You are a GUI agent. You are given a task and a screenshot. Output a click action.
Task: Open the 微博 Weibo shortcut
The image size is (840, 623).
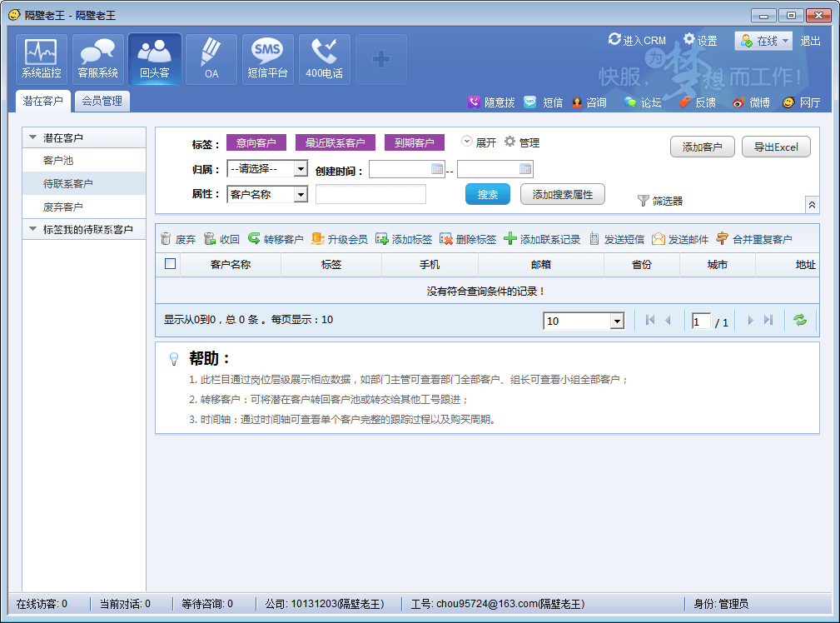[751, 102]
